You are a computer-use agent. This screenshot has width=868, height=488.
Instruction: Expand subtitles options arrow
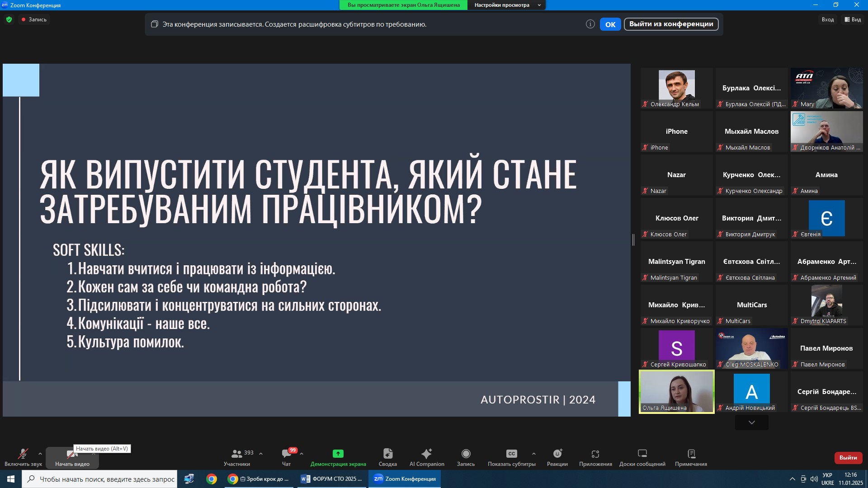click(534, 454)
